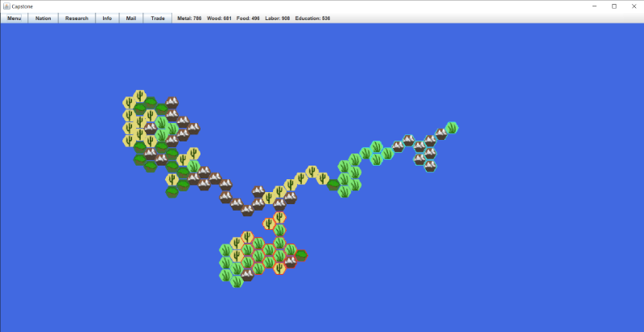Select the lone forest hex beside eastern grass cluster

[333, 185]
